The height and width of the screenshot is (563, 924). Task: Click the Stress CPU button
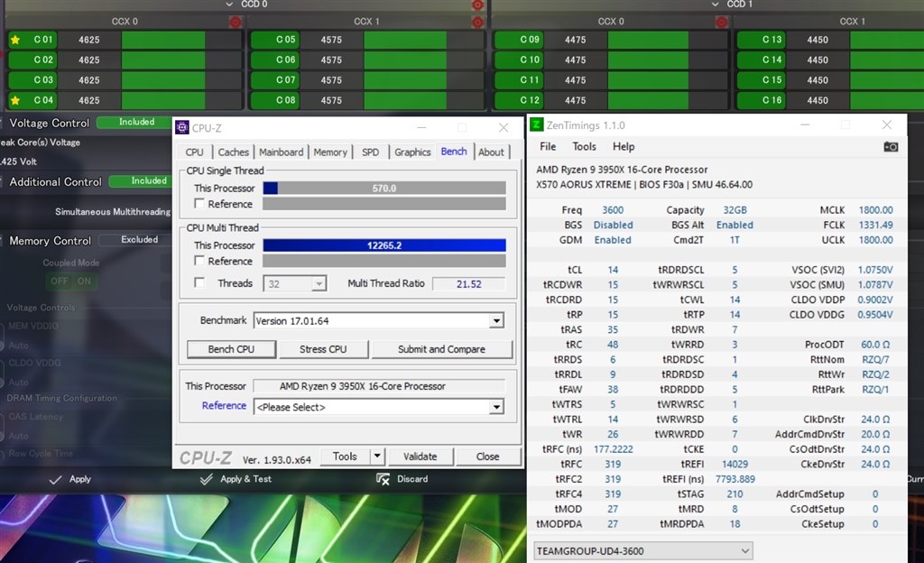coord(323,349)
